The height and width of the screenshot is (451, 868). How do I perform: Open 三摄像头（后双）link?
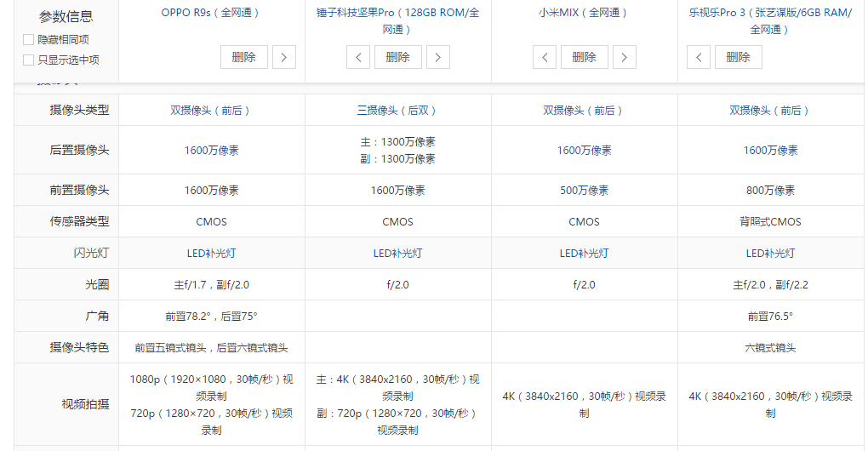click(397, 111)
